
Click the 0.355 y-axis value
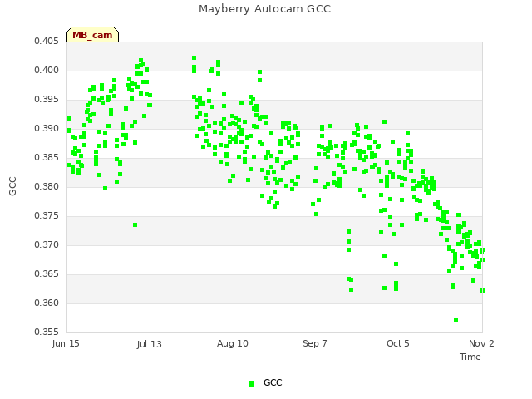[x=47, y=332]
